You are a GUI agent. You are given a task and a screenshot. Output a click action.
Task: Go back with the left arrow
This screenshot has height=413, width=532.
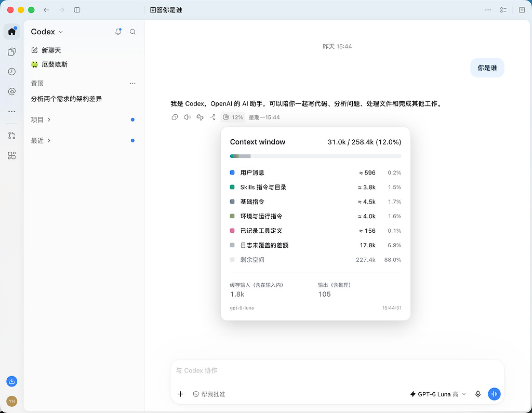46,10
